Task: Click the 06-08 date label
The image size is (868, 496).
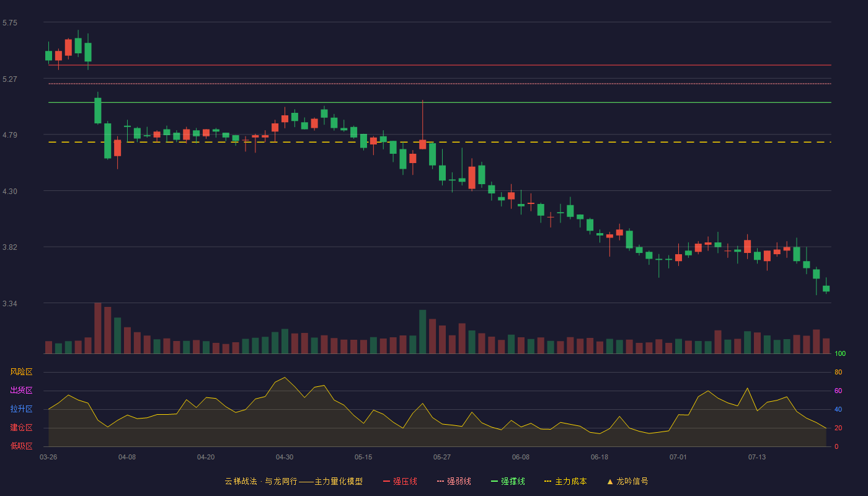Action: click(521, 457)
